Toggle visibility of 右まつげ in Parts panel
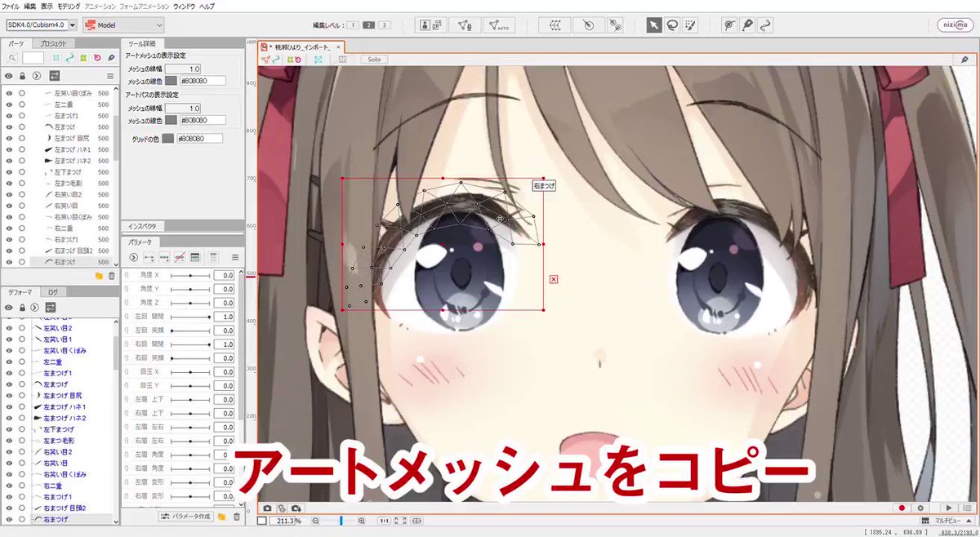The image size is (980, 537). click(9, 262)
